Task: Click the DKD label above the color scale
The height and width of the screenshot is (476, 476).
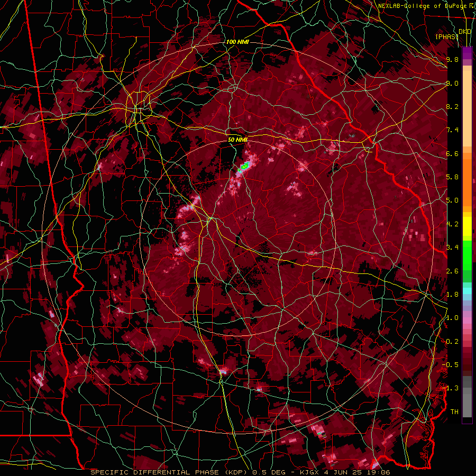Action: 465,32
